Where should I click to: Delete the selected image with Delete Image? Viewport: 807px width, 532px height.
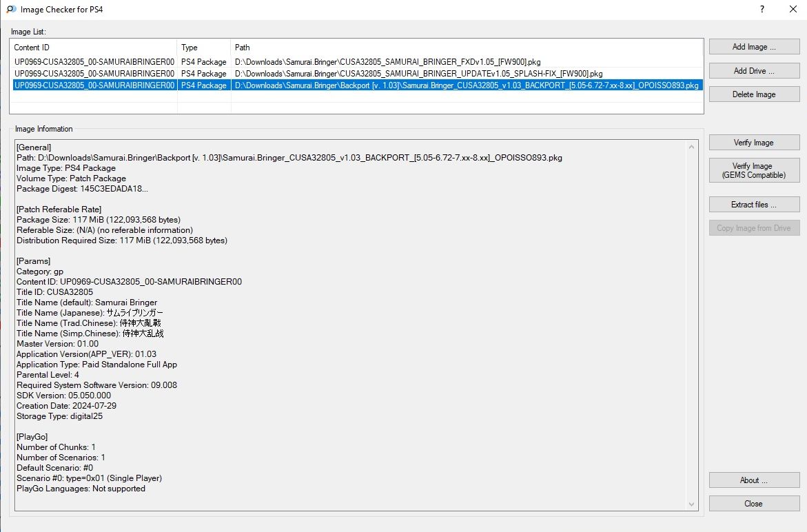[x=754, y=94]
